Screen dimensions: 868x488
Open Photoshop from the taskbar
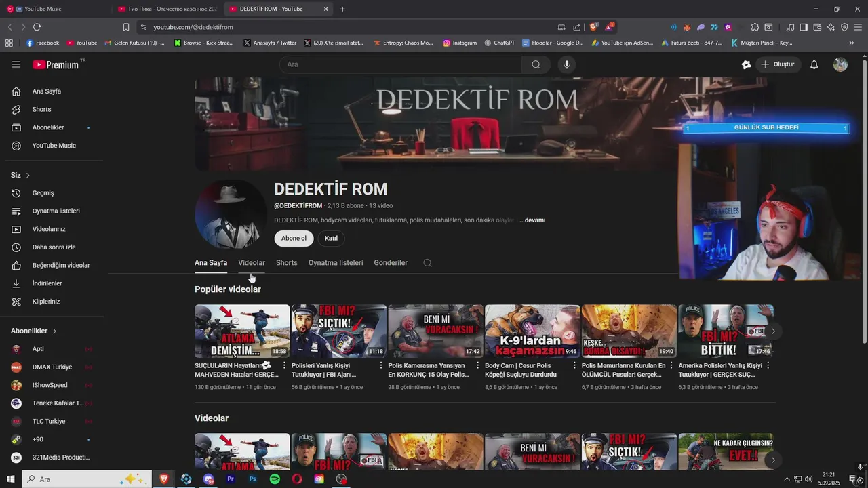tap(253, 479)
